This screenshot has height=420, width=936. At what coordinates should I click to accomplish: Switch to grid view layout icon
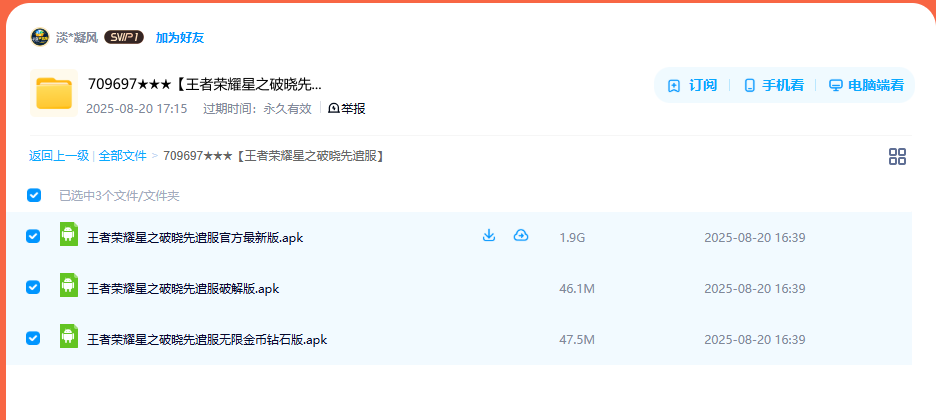[897, 157]
